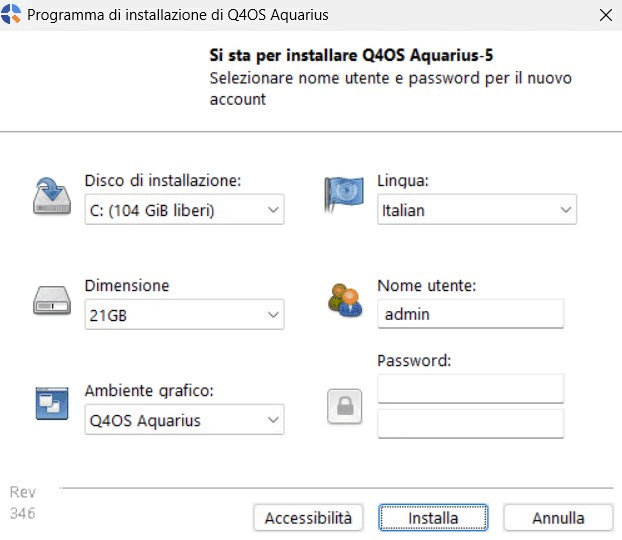622x540 pixels.
Task: Click the Q4OS logo in title bar
Action: (11, 14)
